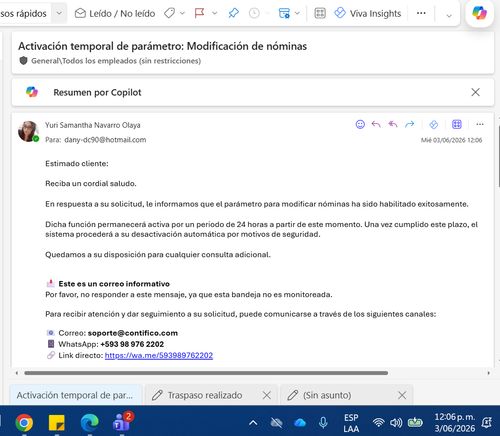The width and height of the screenshot is (500, 436).
Task: Click the sensitivity shield icon
Action: [x=23, y=61]
